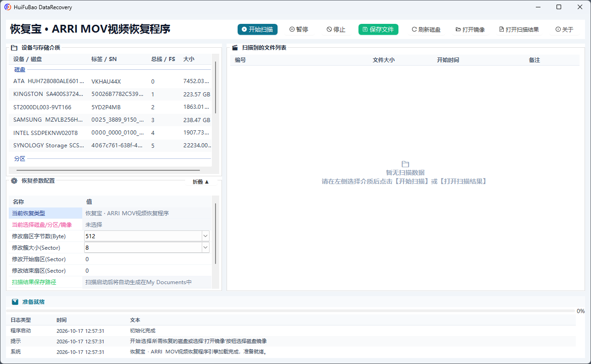591x364 pixels.
Task: Collapse parameters with 折叠 toggle
Action: pos(201,182)
